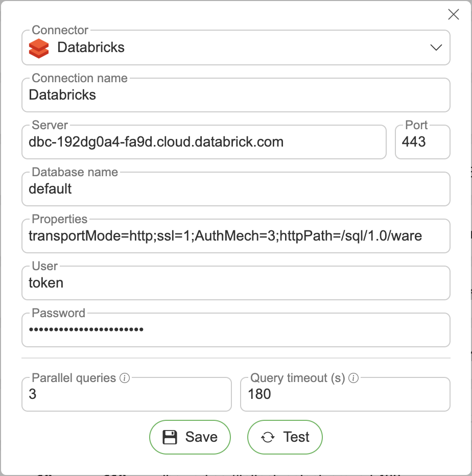
Task: Click the info icon beside Parallel queries
Action: pos(124,378)
